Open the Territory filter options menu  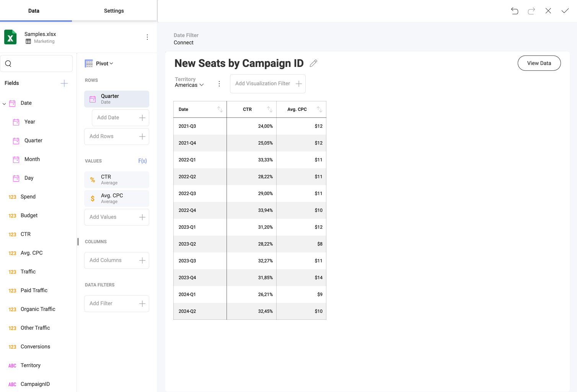pos(219,84)
